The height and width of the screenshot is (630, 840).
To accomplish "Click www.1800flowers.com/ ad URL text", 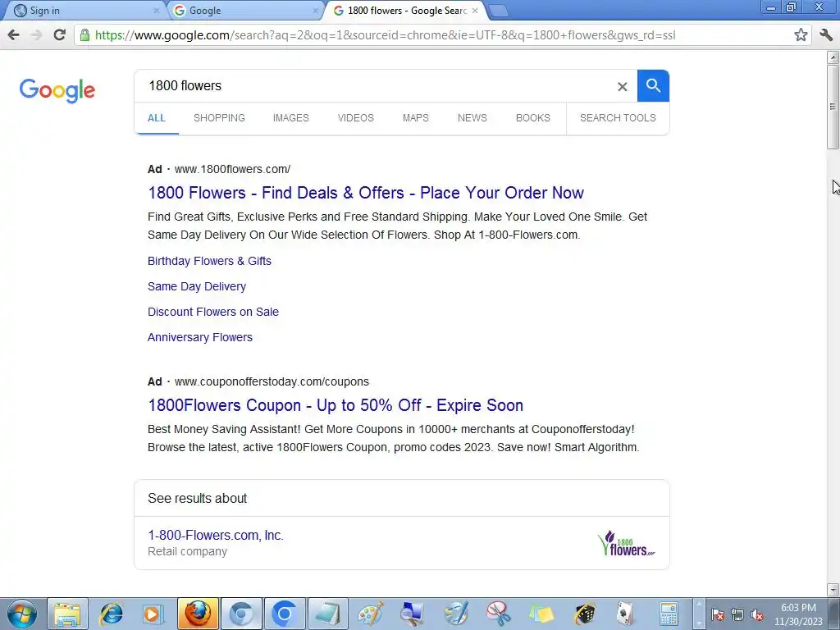I will [232, 169].
